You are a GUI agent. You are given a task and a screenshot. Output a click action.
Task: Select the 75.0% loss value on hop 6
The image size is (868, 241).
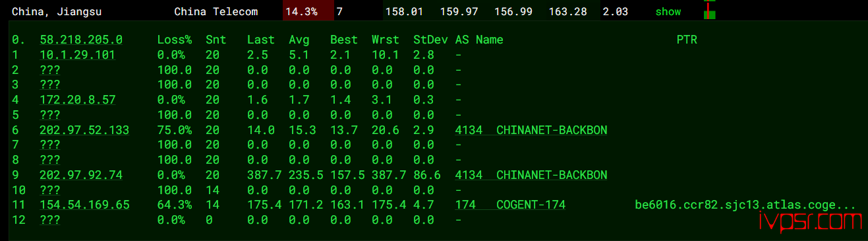[175, 130]
